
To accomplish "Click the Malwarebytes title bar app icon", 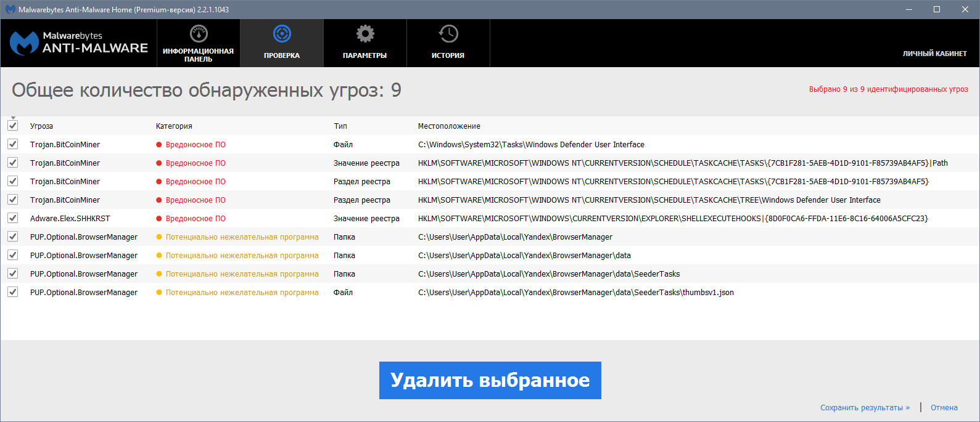I will click(x=10, y=9).
